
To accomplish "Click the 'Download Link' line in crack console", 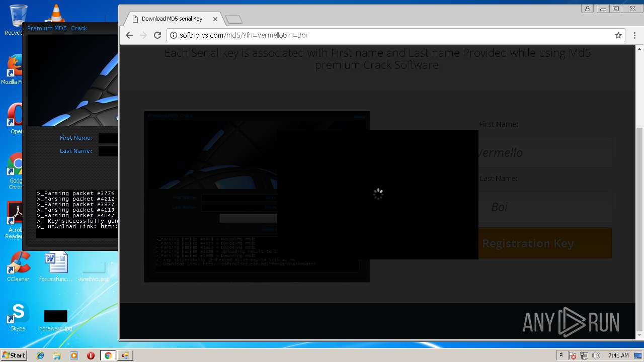I will [x=77, y=227].
